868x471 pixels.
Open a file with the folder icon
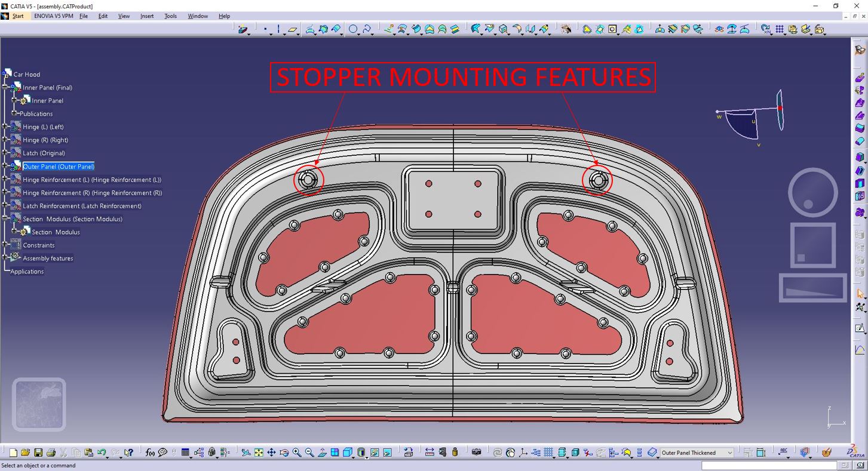pos(25,452)
